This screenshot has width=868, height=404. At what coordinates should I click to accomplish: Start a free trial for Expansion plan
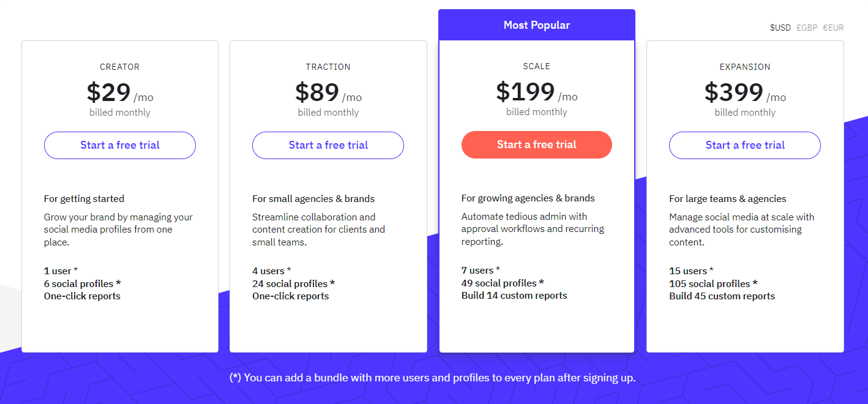point(745,145)
